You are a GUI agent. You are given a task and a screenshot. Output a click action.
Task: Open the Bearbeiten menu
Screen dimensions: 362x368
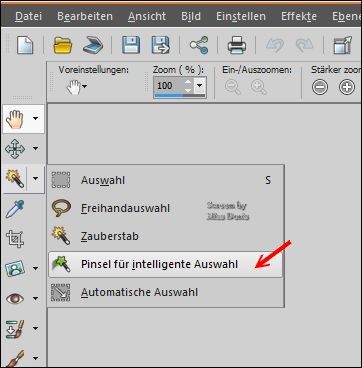tap(85, 16)
